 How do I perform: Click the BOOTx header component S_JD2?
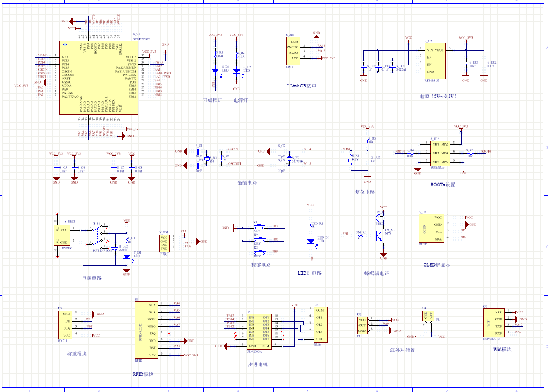click(440, 153)
